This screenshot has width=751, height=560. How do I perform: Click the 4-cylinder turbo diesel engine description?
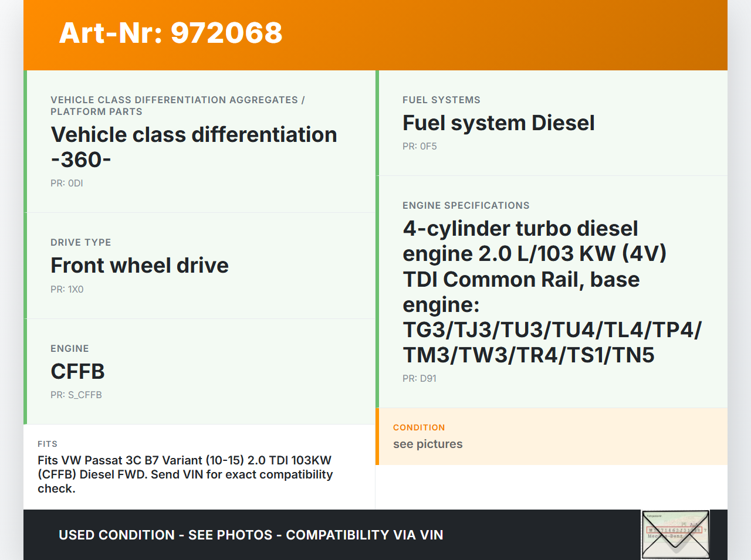click(552, 291)
